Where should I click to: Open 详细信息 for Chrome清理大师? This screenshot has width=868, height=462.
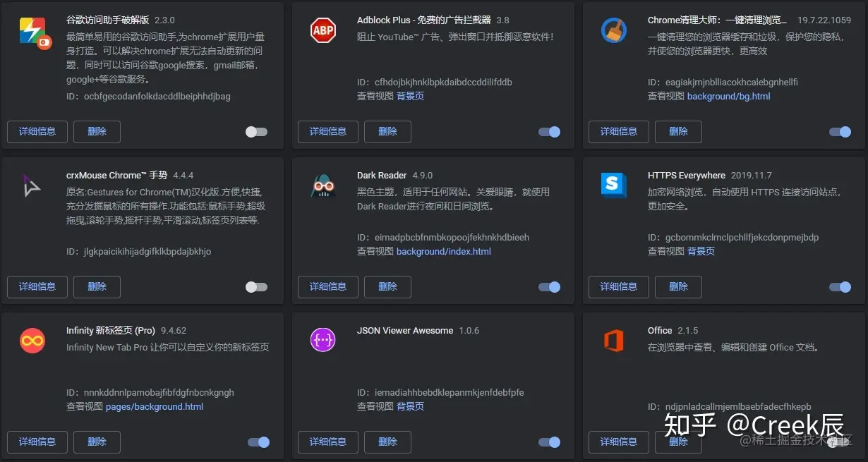[x=619, y=131]
